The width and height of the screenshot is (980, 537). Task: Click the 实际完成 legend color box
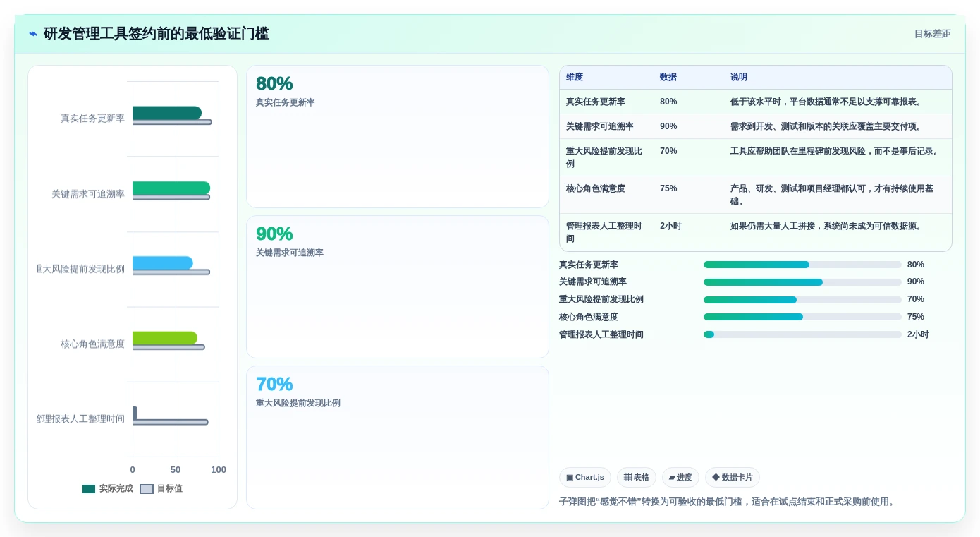coord(89,489)
